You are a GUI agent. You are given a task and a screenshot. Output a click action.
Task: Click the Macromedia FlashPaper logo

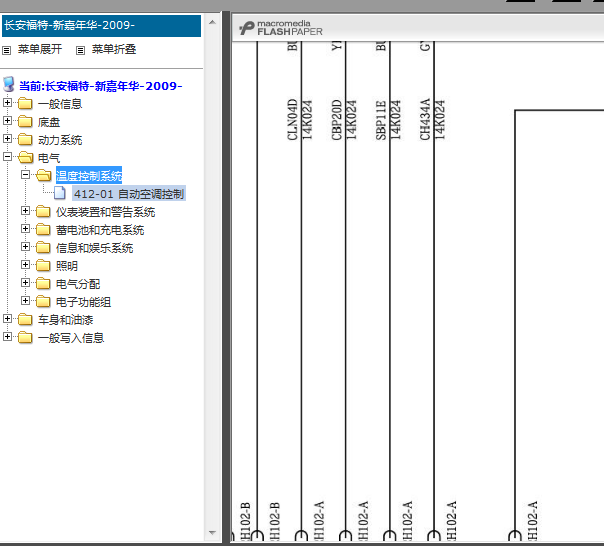(x=281, y=29)
